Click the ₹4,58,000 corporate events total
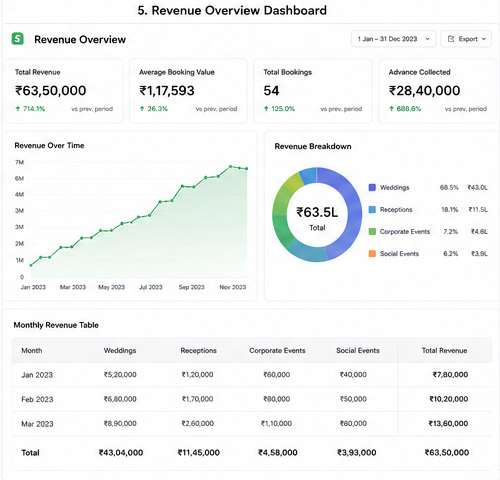This screenshot has width=500, height=480. point(278,453)
